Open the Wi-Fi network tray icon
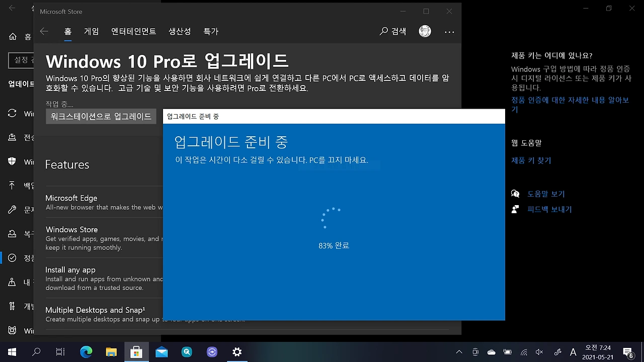This screenshot has width=644, height=362. point(524,352)
